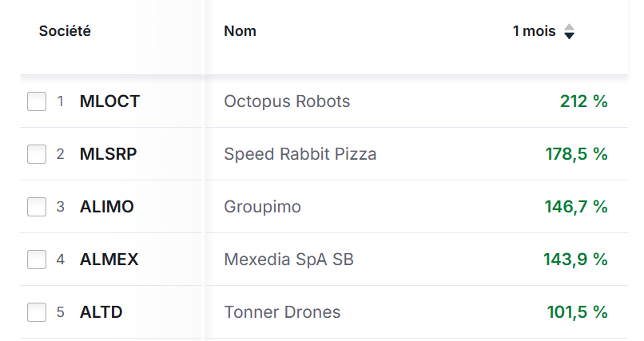Click the Groupimo company name
The image size is (644, 341).
263,207
